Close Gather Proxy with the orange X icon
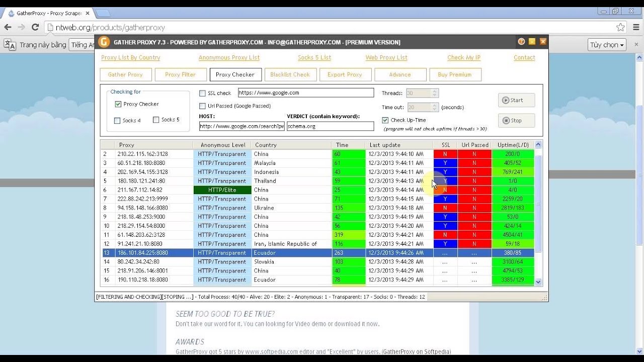Screen dimensions: 644x362 pyautogui.click(x=543, y=42)
